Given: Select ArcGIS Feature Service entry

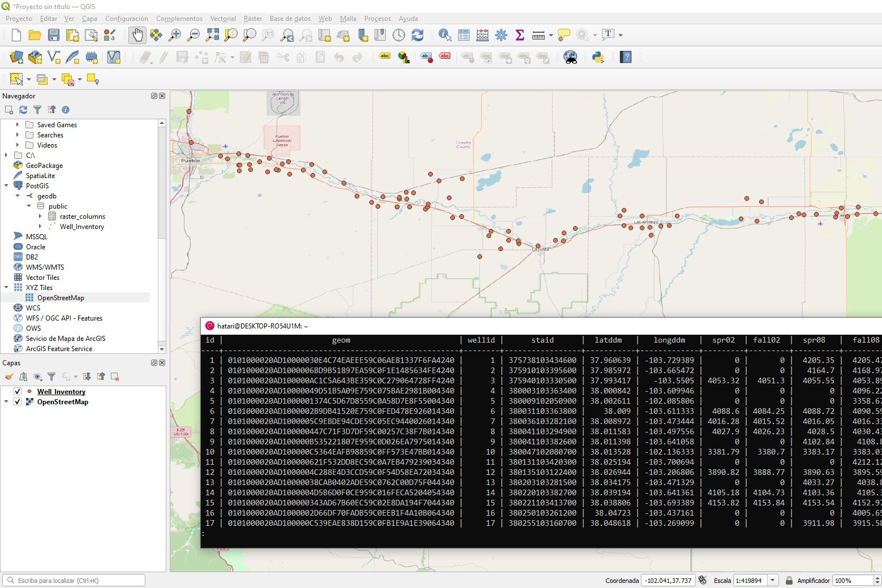Looking at the screenshot, I should (x=59, y=349).
